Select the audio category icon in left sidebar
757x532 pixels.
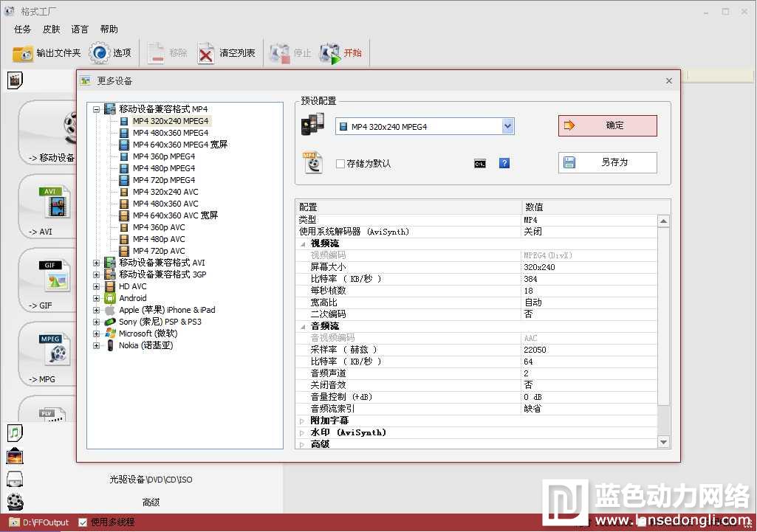click(15, 432)
